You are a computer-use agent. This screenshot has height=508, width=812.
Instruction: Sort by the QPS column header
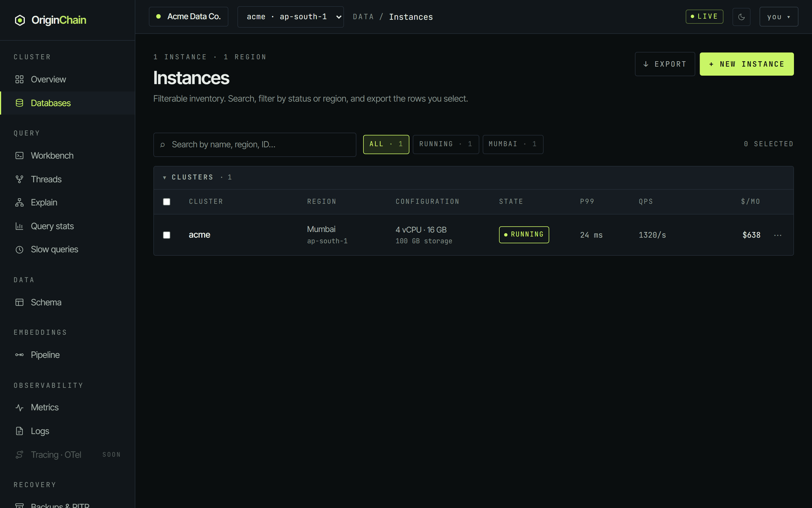(x=645, y=202)
